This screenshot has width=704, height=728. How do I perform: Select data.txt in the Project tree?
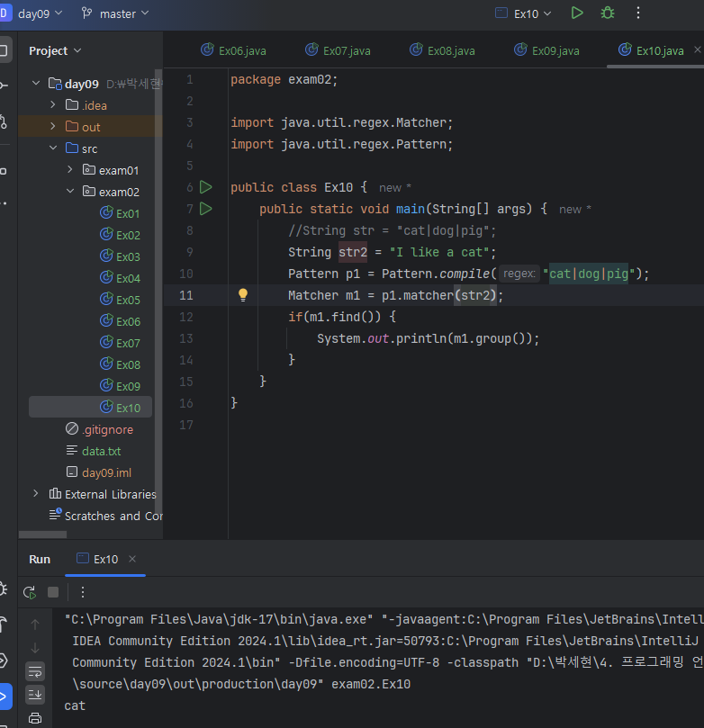click(101, 451)
